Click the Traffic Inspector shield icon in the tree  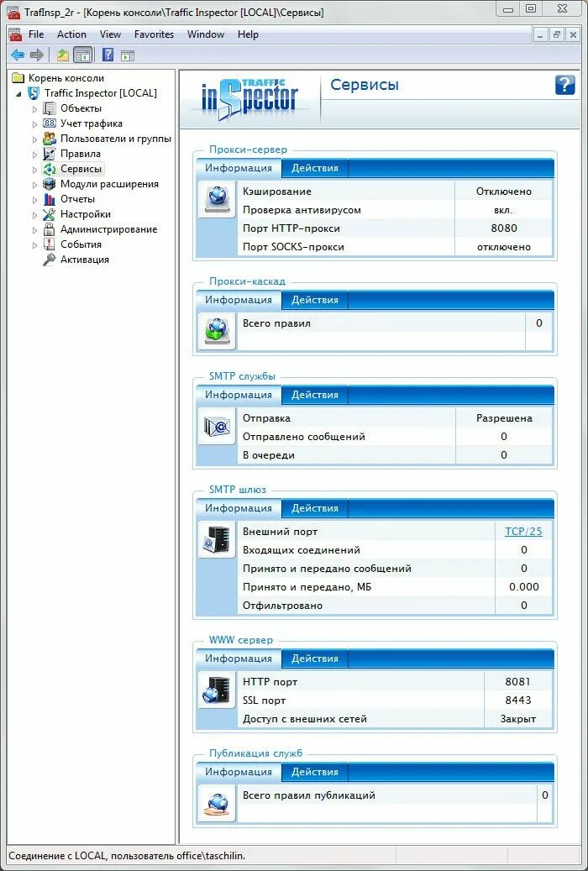coord(34,93)
